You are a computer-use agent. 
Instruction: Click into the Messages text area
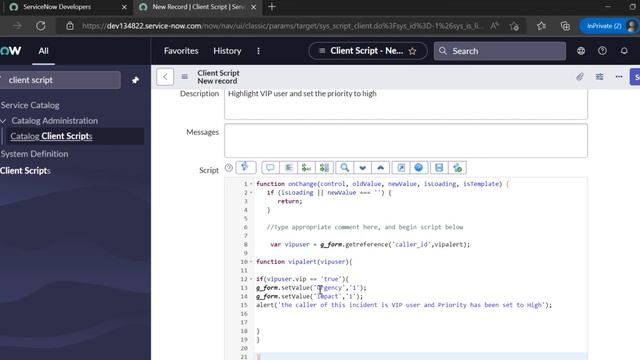click(406, 140)
